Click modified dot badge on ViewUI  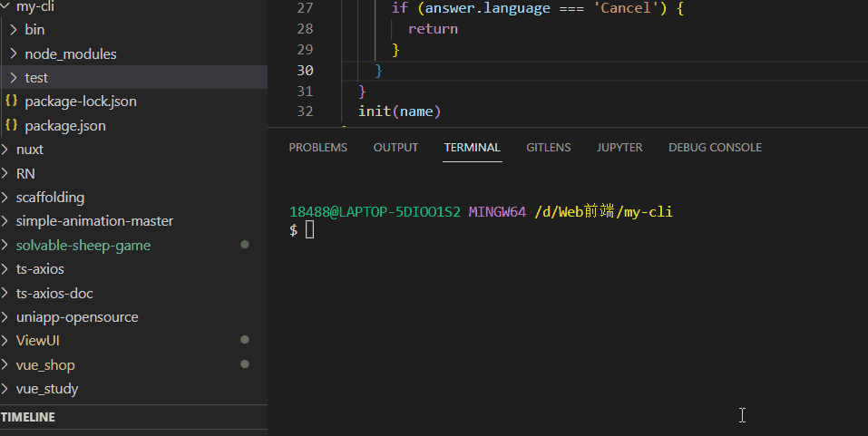tap(245, 339)
